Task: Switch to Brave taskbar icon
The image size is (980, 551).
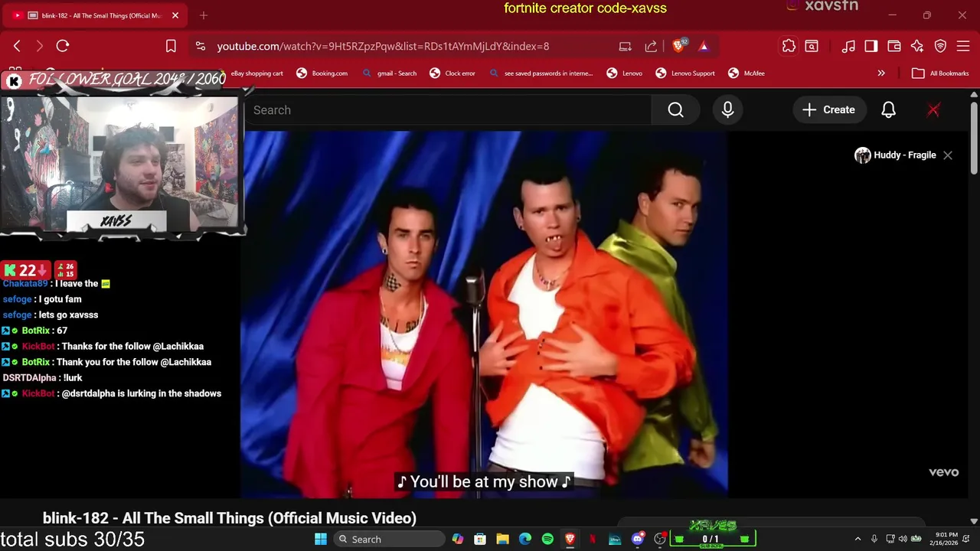Action: [x=570, y=540]
